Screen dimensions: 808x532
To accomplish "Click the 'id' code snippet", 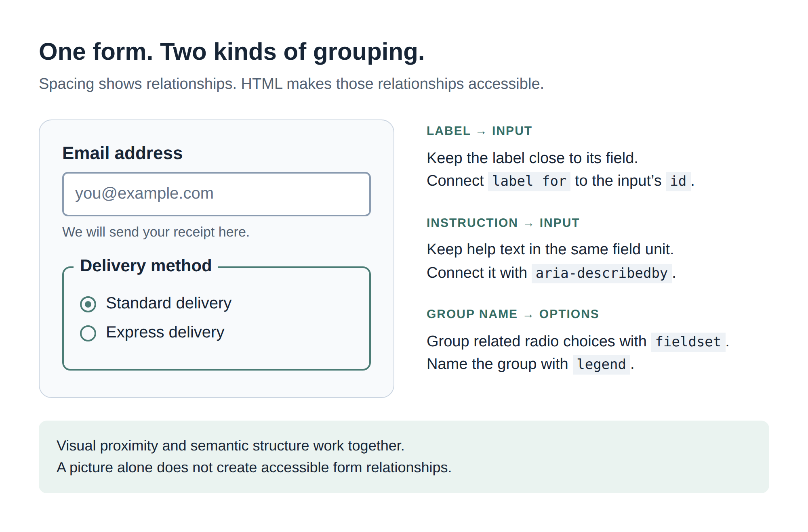I will [x=678, y=181].
